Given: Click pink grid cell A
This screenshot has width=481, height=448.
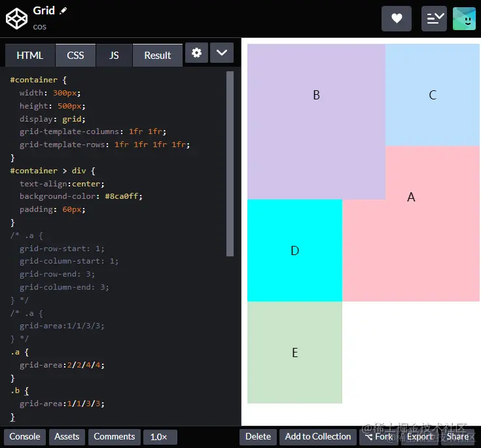Looking at the screenshot, I should click(411, 224).
